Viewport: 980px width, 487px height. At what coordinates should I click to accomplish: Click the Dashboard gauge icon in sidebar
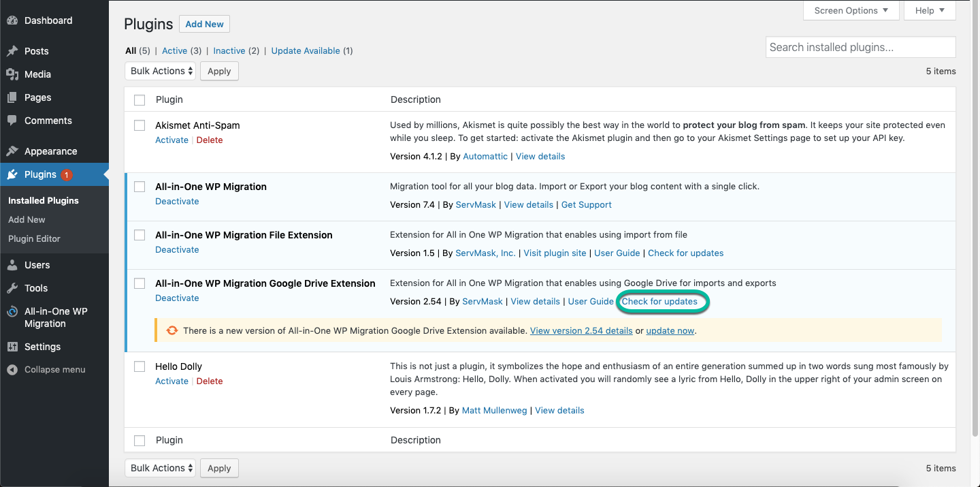[12, 20]
